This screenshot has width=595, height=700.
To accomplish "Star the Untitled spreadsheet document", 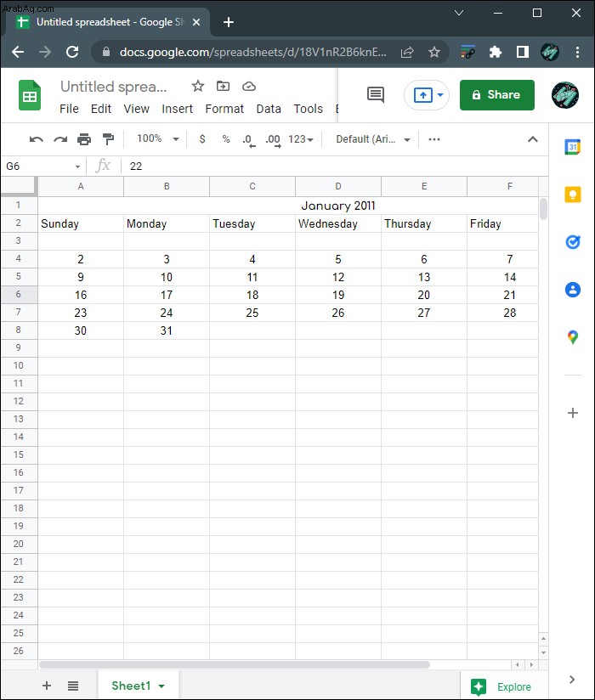I will pos(198,86).
